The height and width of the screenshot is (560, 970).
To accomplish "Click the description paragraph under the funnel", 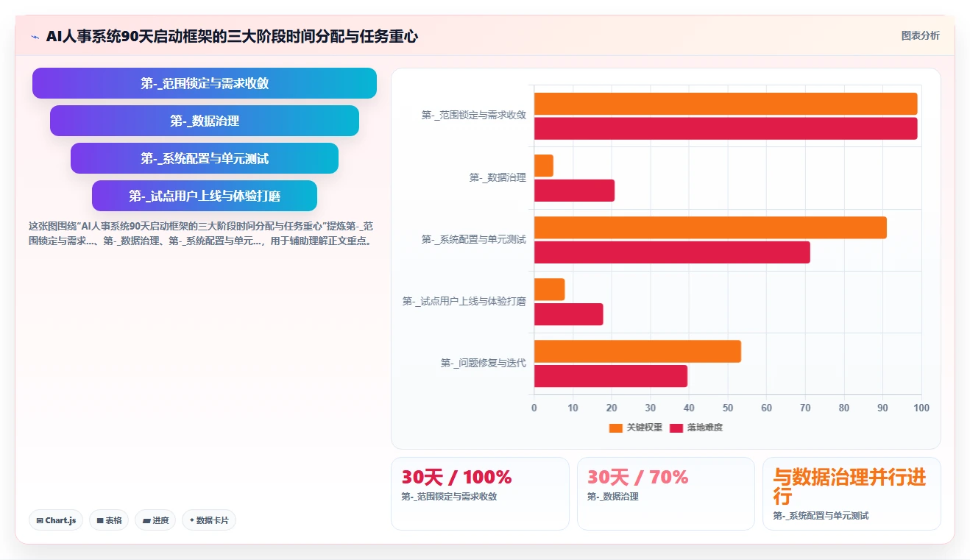I will click(201, 233).
